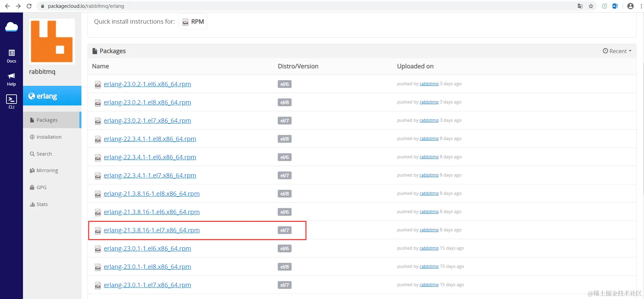This screenshot has width=644, height=299.
Task: Open Docs in the left sidebar
Action: pyautogui.click(x=11, y=56)
